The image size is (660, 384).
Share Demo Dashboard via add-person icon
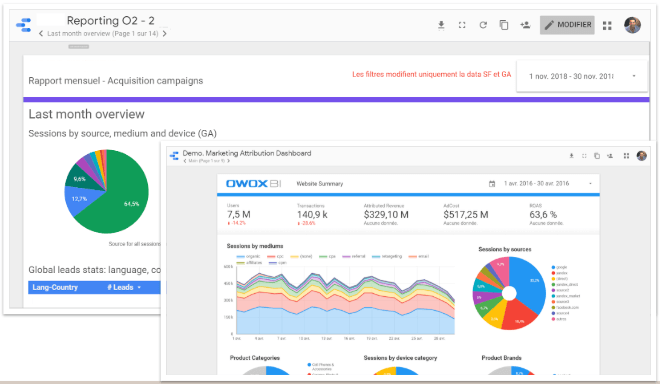609,156
